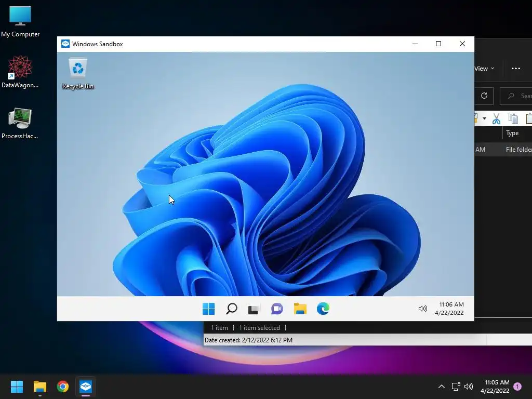Viewport: 532px width, 399px height.
Task: Launch Chat in the Sandbox taskbar
Action: pos(277,309)
